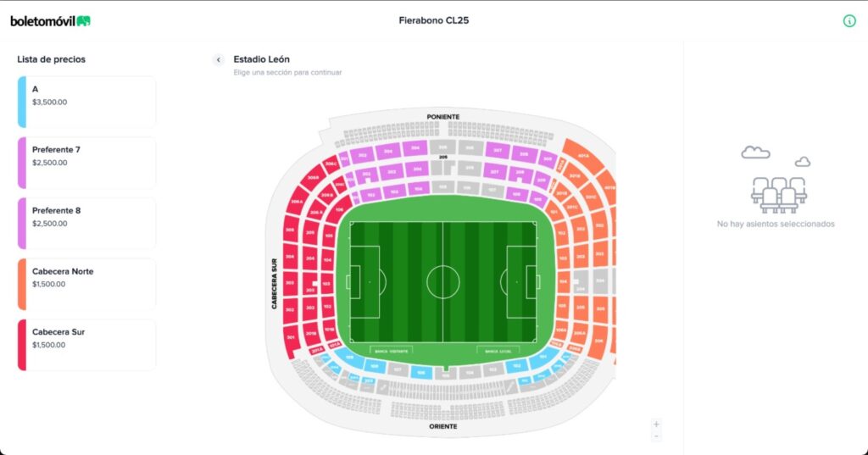Select orange section 401A on the map
Viewport: 868px width, 455px height.
coord(583,156)
